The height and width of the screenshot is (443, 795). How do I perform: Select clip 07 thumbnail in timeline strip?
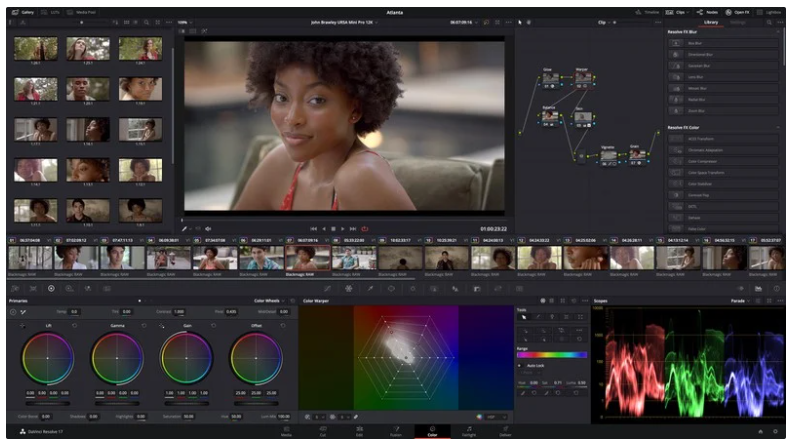(x=308, y=258)
